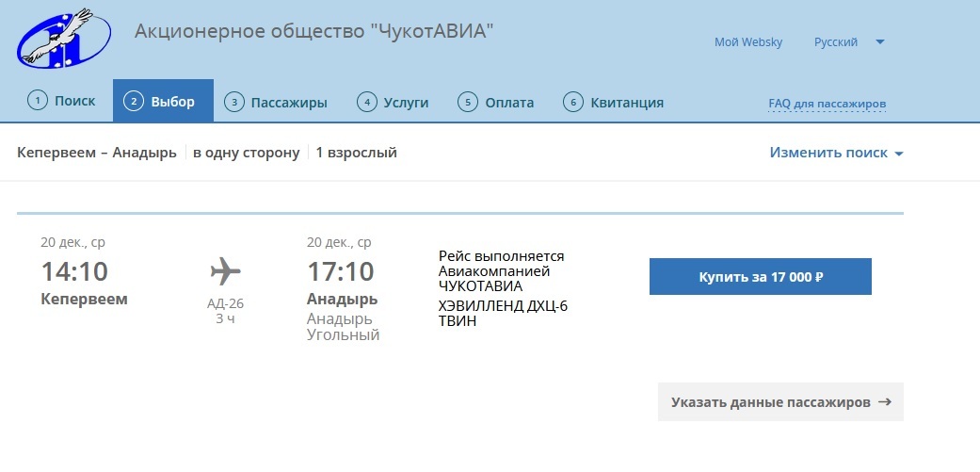Open the Услуги step tab
Image resolution: width=980 pixels, height=472 pixels.
coord(393,102)
